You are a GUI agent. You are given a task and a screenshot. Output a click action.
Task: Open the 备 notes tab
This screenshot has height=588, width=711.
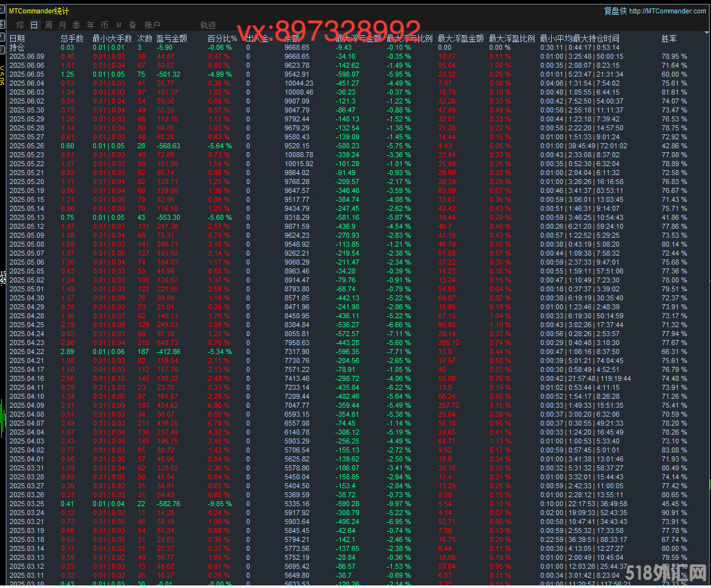(x=132, y=25)
